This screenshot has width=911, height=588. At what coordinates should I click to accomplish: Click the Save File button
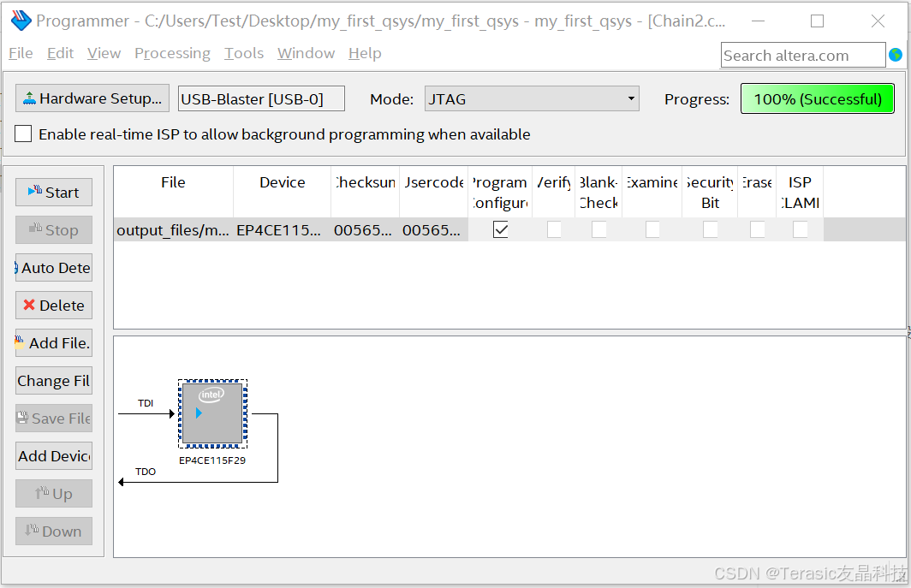[x=54, y=419]
